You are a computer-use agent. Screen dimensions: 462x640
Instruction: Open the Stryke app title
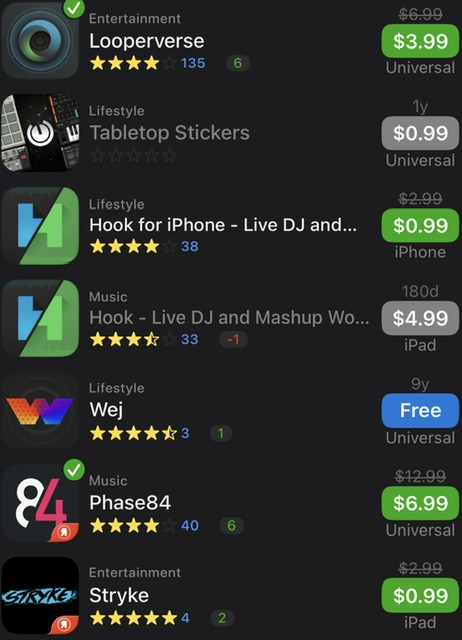click(x=119, y=596)
